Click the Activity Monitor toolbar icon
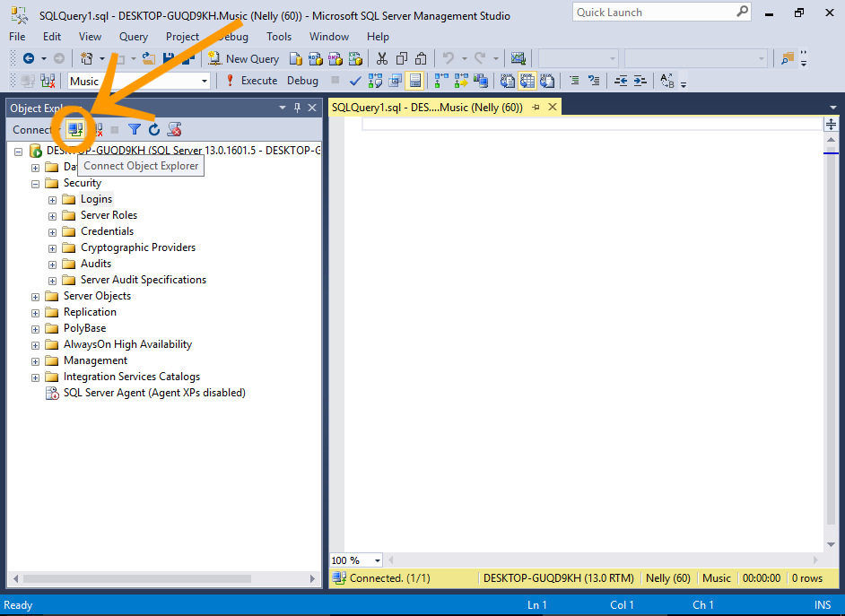The width and height of the screenshot is (845, 616). coord(518,58)
